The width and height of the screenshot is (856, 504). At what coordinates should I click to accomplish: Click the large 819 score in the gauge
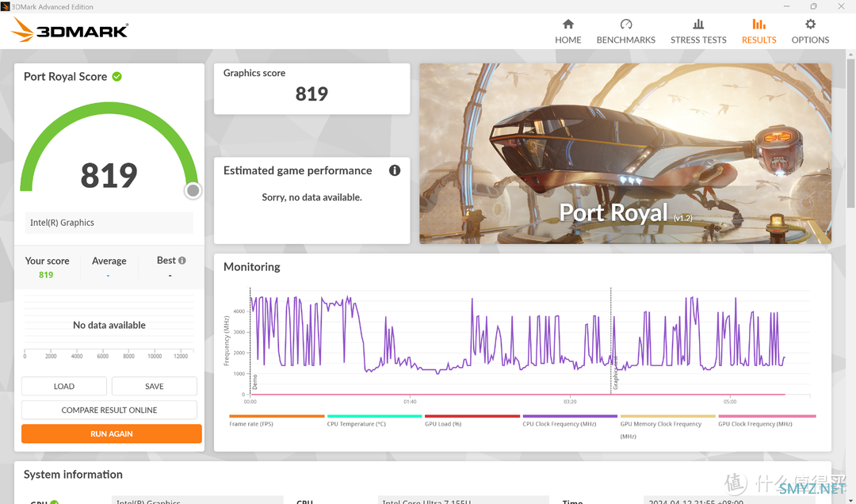109,176
